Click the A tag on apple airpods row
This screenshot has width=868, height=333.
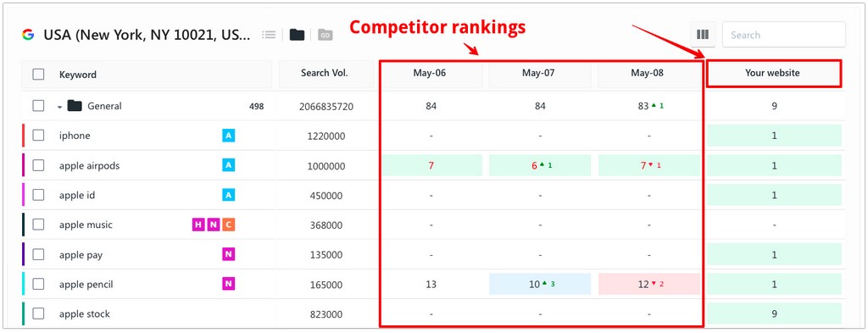coord(229,165)
